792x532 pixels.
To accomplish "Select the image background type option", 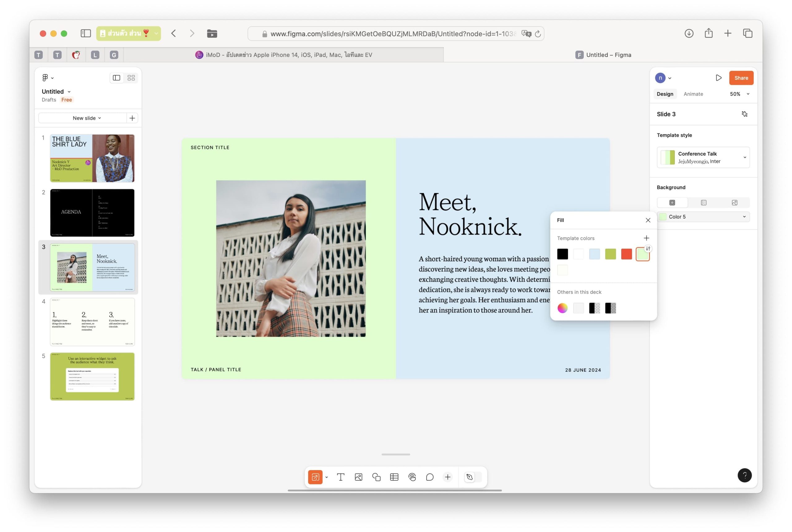I will pyautogui.click(x=734, y=202).
